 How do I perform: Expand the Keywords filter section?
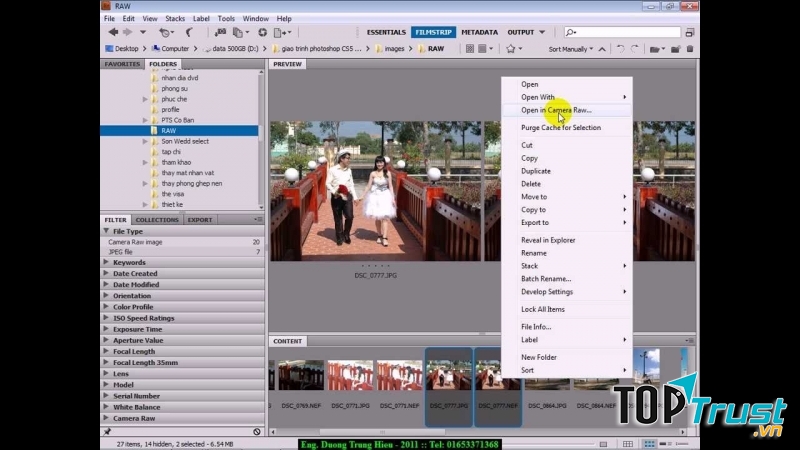[x=129, y=263]
